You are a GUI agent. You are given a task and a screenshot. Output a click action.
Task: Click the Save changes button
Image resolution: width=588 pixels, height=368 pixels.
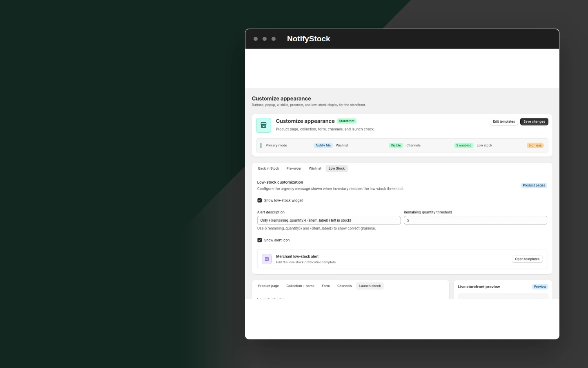(534, 121)
